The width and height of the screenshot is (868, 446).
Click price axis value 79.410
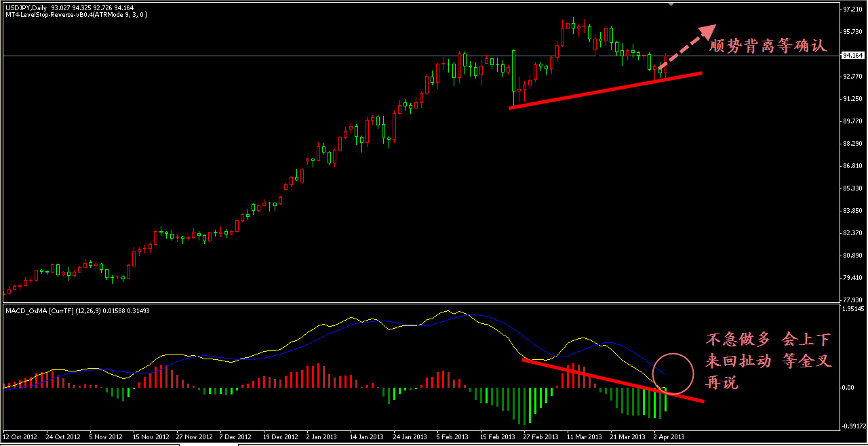(852, 278)
